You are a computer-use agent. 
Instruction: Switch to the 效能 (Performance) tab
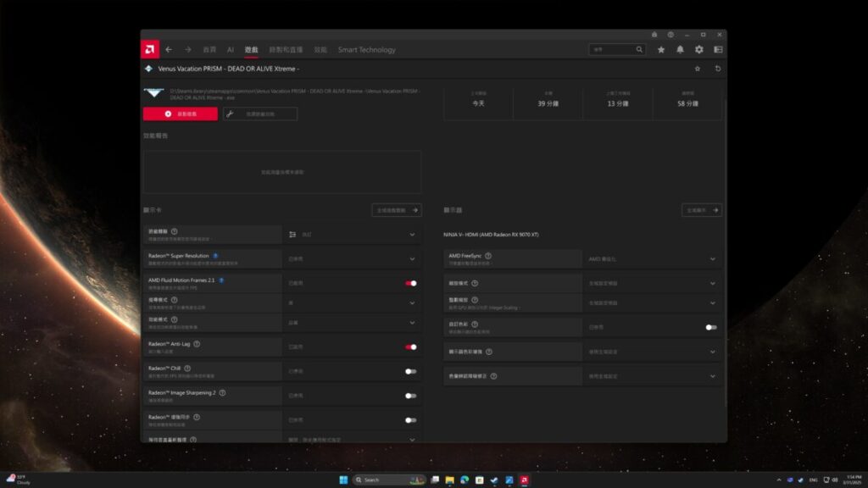(320, 50)
